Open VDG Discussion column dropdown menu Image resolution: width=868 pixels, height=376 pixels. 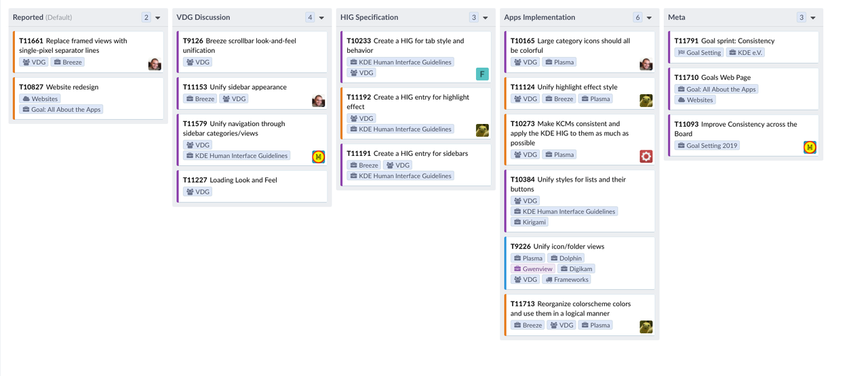pos(322,18)
